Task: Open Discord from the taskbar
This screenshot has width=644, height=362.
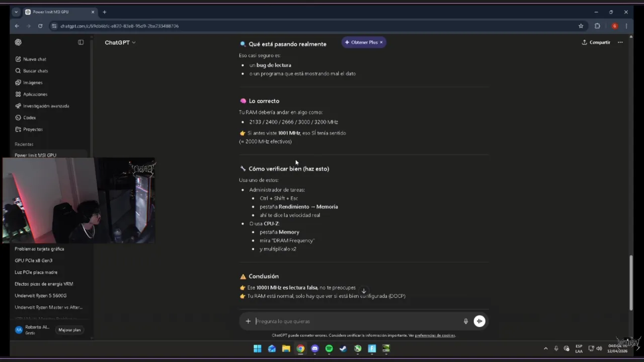Action: pyautogui.click(x=315, y=348)
